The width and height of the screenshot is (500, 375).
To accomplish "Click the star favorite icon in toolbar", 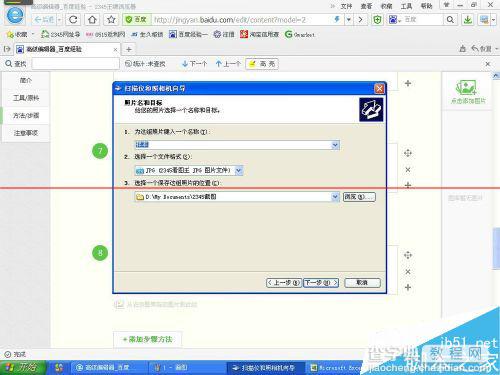I will 111,20.
